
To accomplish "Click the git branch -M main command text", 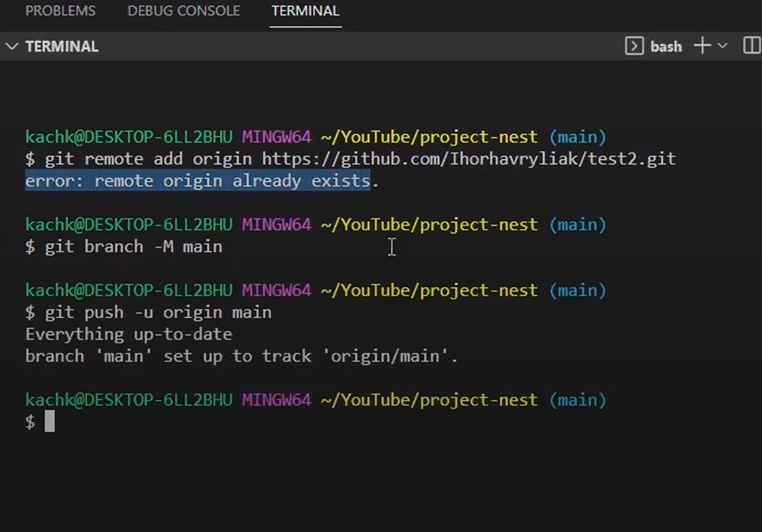I will [132, 246].
